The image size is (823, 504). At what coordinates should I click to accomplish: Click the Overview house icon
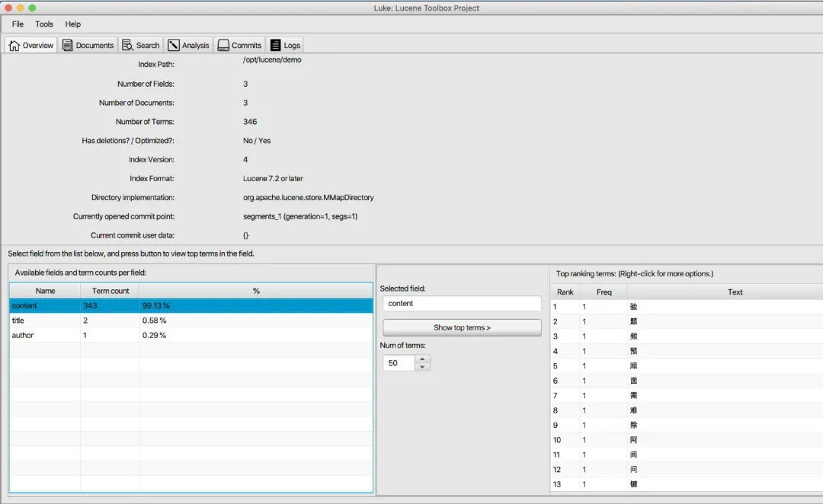pos(14,46)
